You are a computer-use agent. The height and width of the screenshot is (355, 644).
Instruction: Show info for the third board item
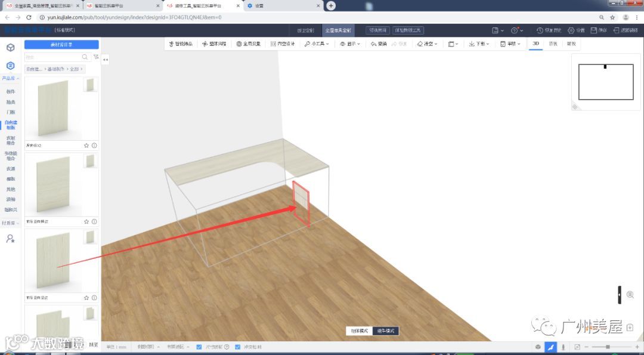94,298
